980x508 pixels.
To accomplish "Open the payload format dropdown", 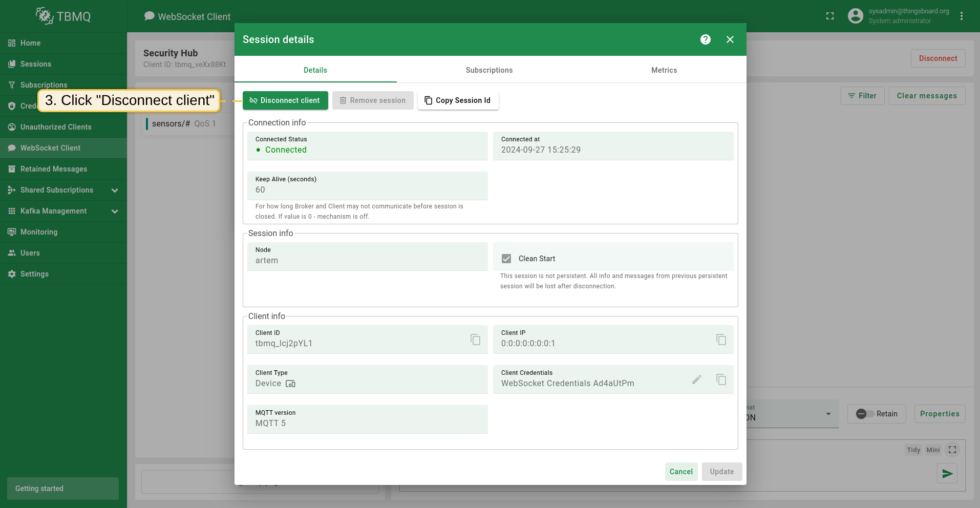I will click(x=827, y=414).
